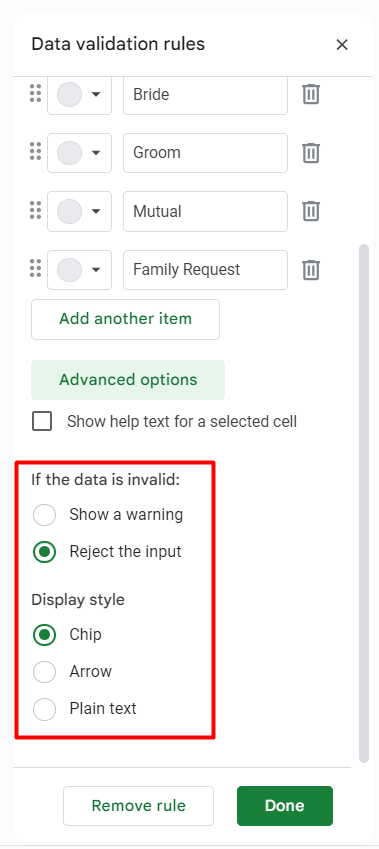Choose Arrow display style
This screenshot has height=849, width=379.
tap(44, 672)
